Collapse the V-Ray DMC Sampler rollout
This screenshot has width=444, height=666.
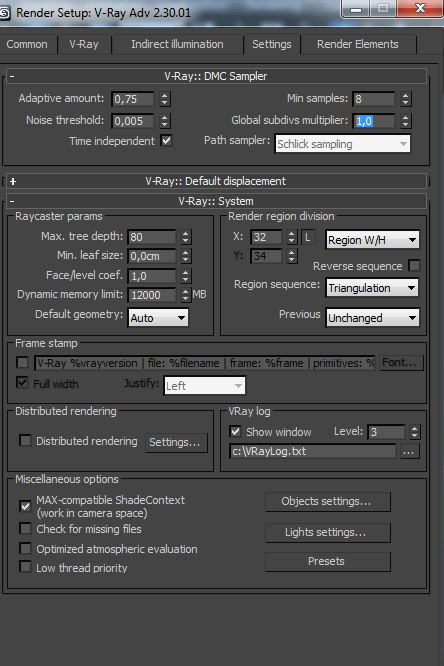(216, 76)
